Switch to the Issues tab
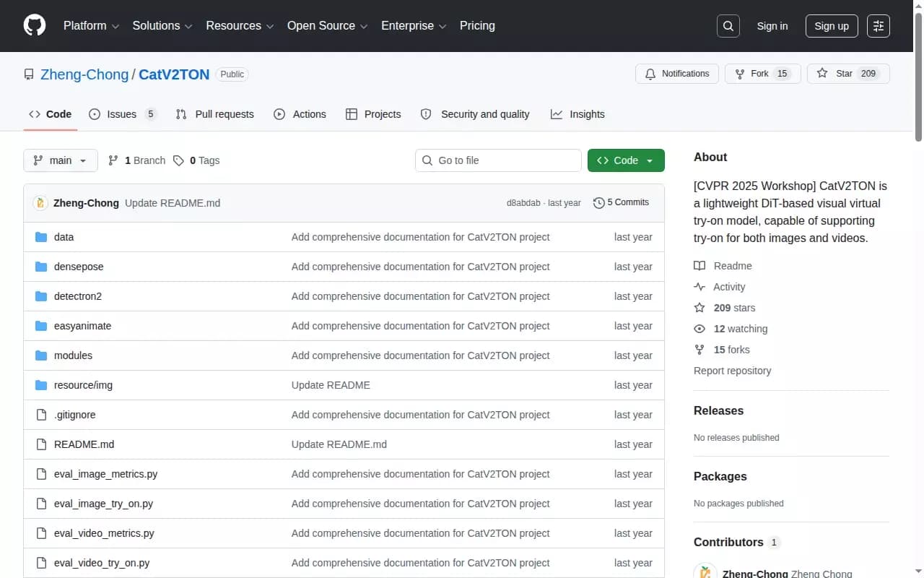 pyautogui.click(x=123, y=114)
